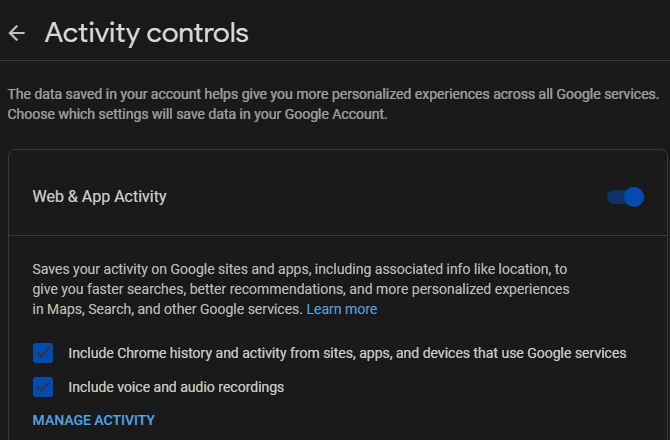Click the back arrow icon

[x=16, y=33]
